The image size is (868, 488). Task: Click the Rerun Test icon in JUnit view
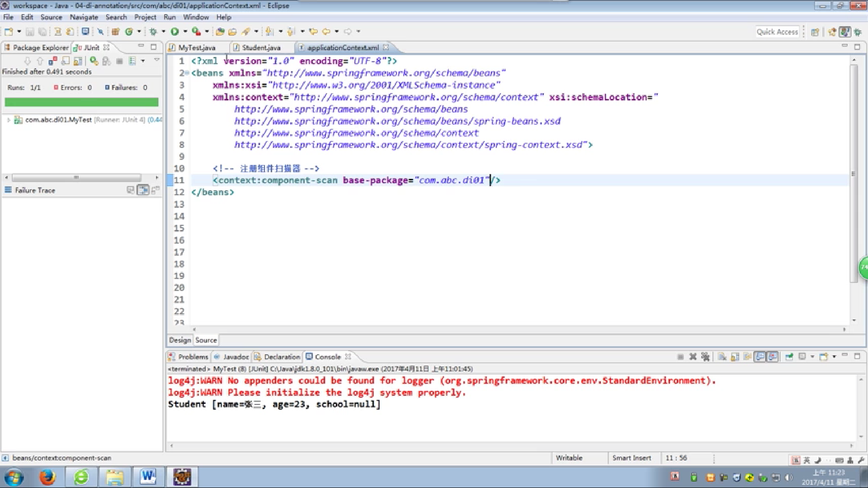94,61
